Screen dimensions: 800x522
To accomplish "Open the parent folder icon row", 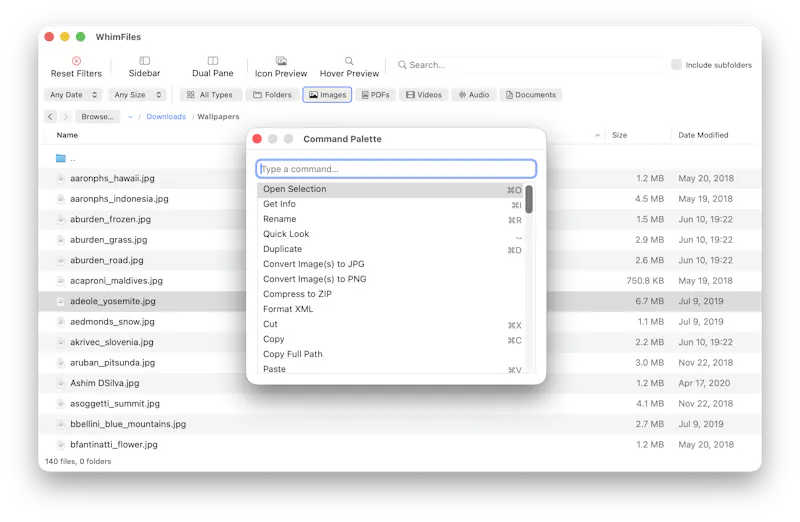I will tap(61, 158).
